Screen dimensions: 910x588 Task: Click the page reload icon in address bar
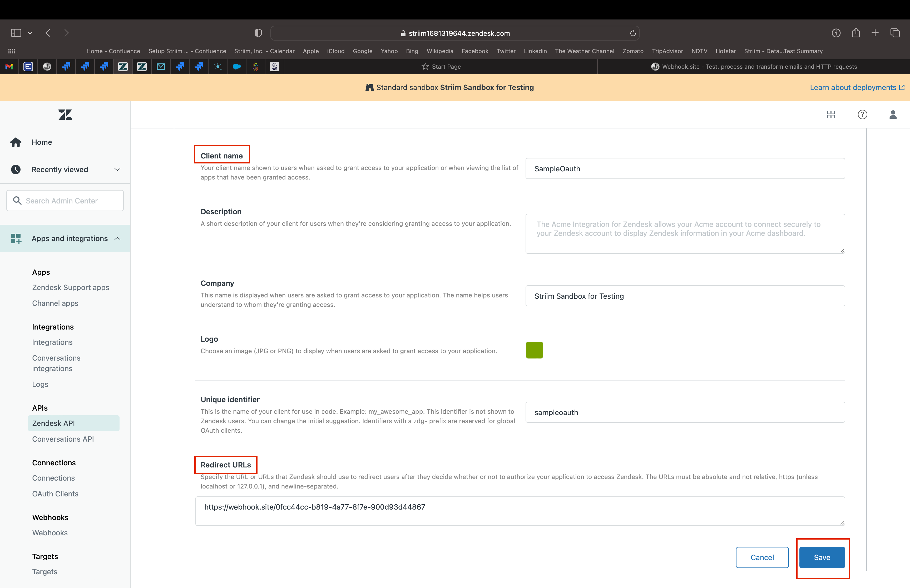click(x=633, y=33)
